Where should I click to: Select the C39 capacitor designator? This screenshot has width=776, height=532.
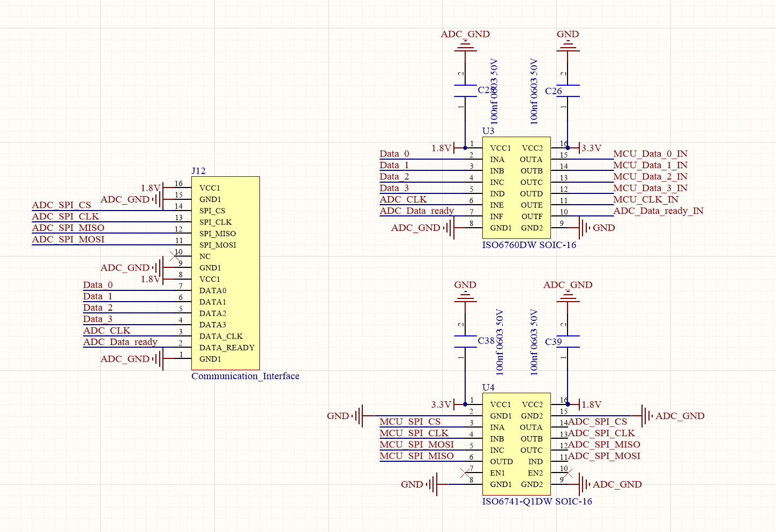point(554,342)
